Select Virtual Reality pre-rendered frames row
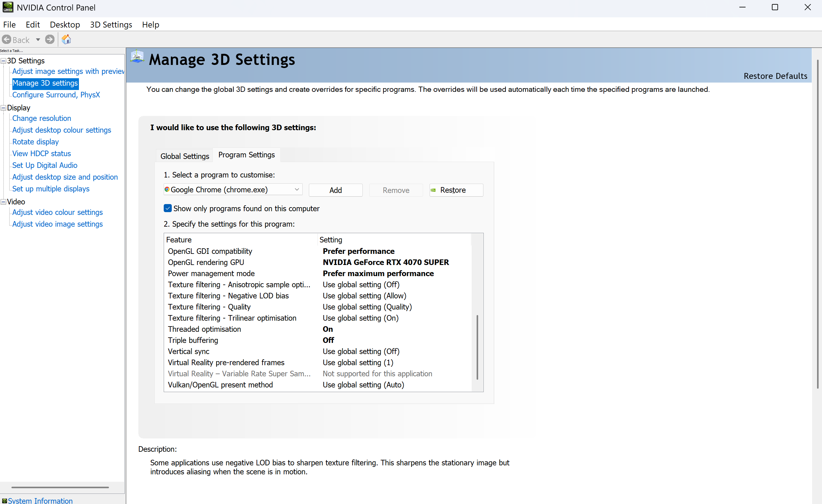 tap(318, 362)
